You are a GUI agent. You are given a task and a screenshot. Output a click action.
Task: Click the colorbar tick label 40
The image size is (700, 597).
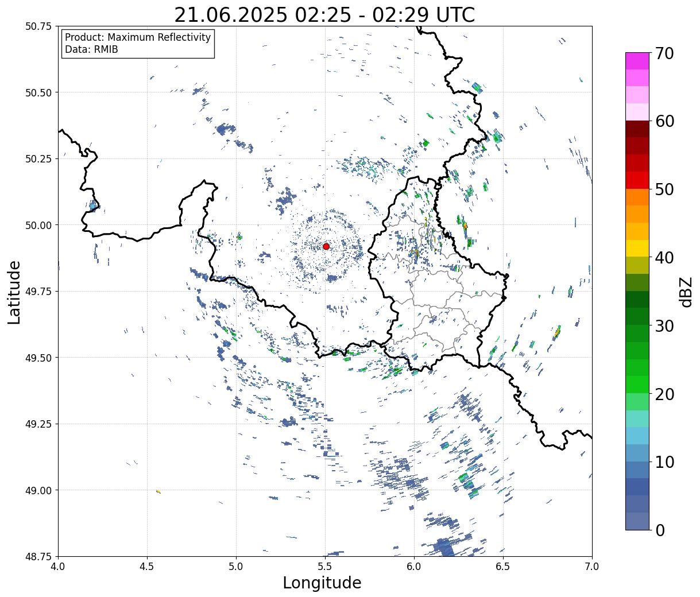click(x=666, y=258)
